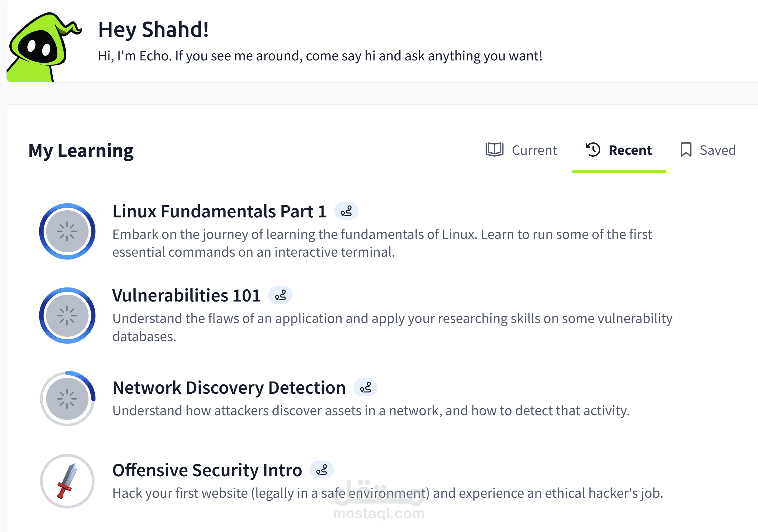The height and width of the screenshot is (532, 758).
Task: Open Network Discovery Detection room title
Action: [229, 388]
